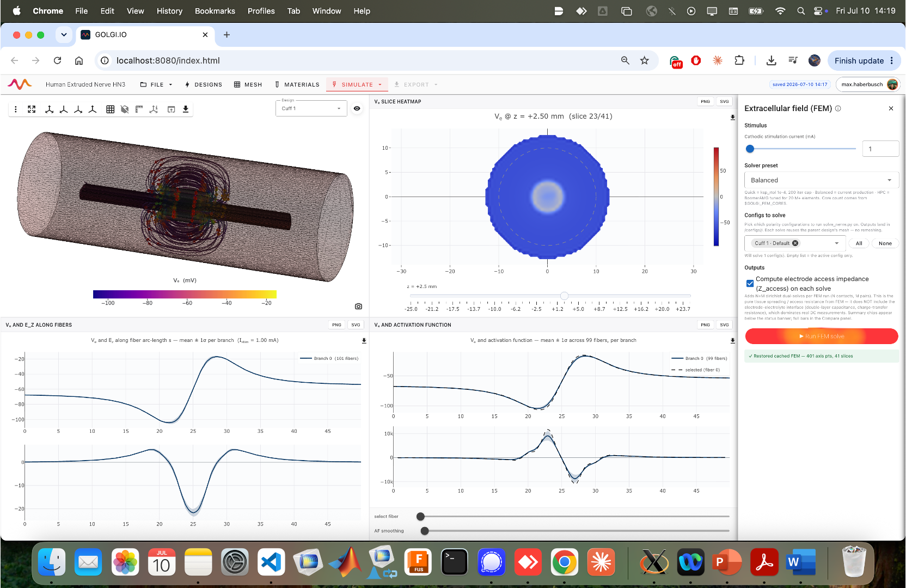Select All configs to solve
The width and height of the screenshot is (906, 588).
coord(859,243)
